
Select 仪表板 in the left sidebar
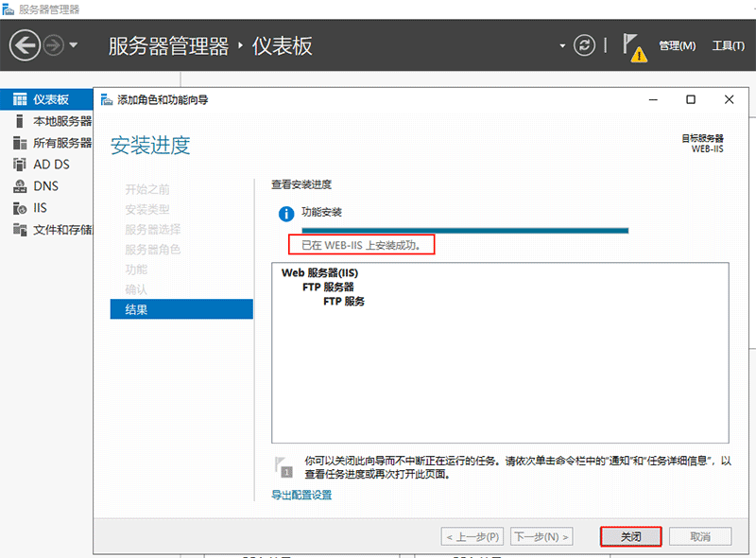pyautogui.click(x=43, y=98)
